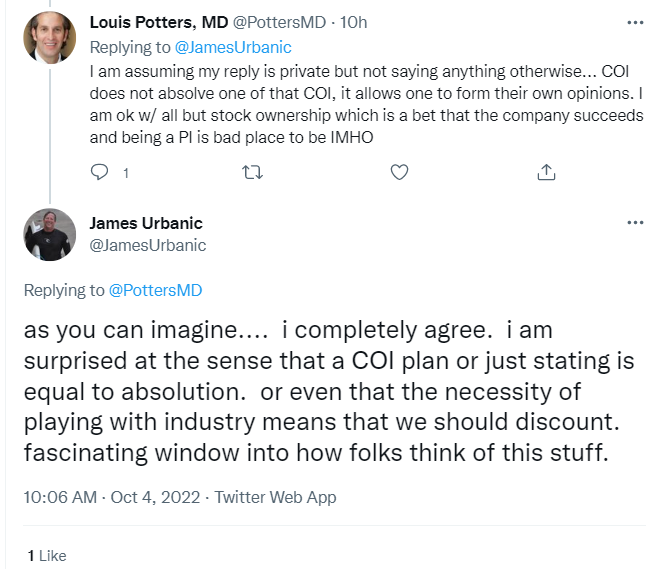
Task: Share Louis Potters' tweet
Action: [546, 173]
